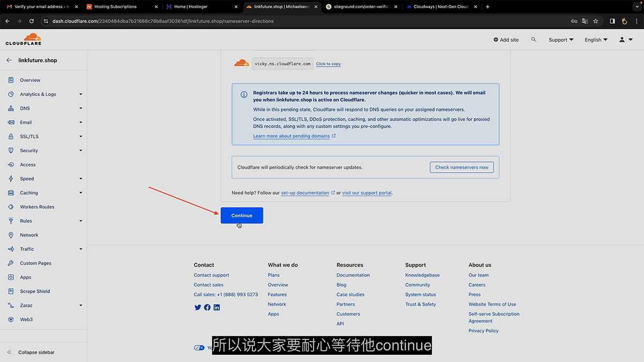
Task: Expand the Caching submenu arrow
Action: tap(80, 193)
